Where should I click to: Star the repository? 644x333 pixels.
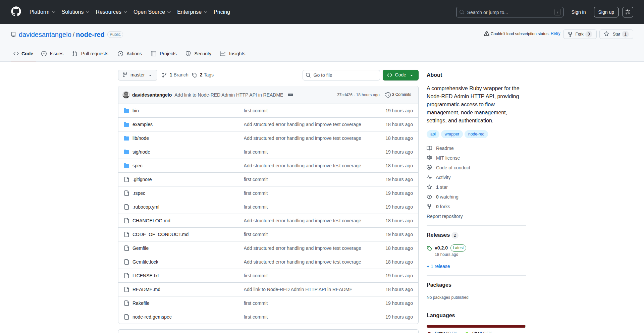point(616,34)
